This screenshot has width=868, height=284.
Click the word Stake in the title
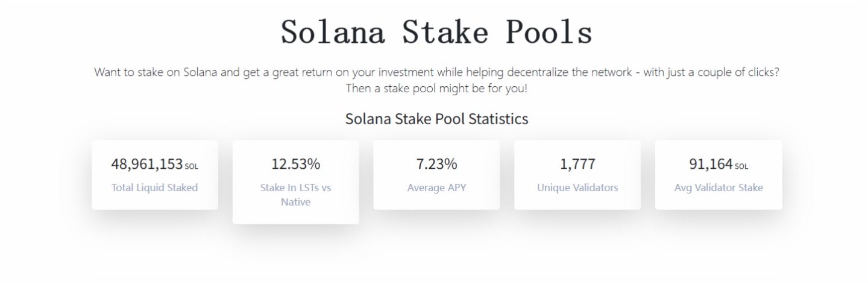[445, 32]
